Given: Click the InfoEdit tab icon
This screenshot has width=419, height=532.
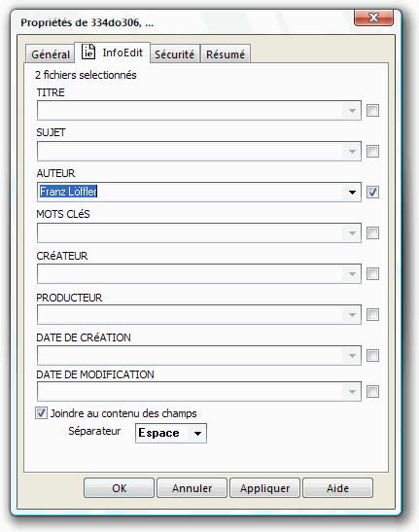Looking at the screenshot, I should point(88,52).
